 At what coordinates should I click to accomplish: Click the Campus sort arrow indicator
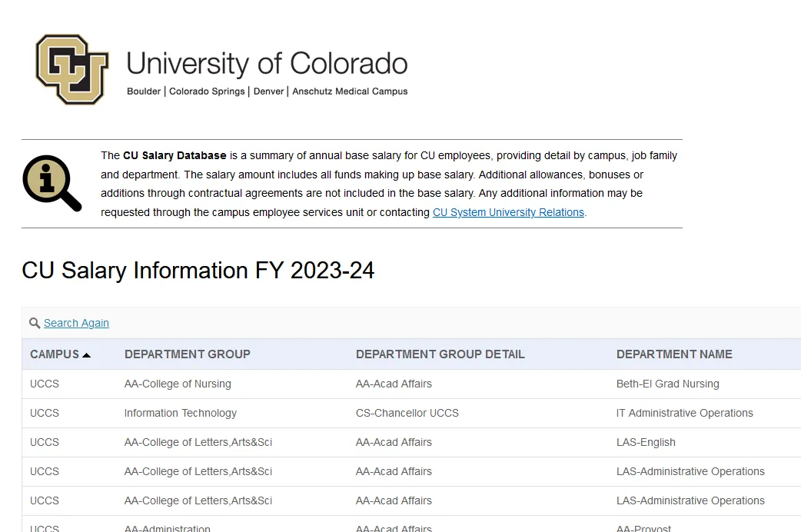point(86,355)
